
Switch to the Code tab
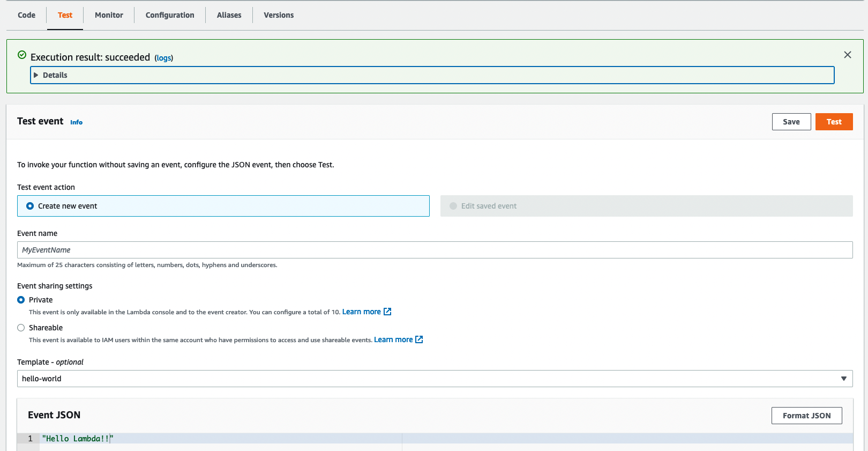click(x=26, y=15)
